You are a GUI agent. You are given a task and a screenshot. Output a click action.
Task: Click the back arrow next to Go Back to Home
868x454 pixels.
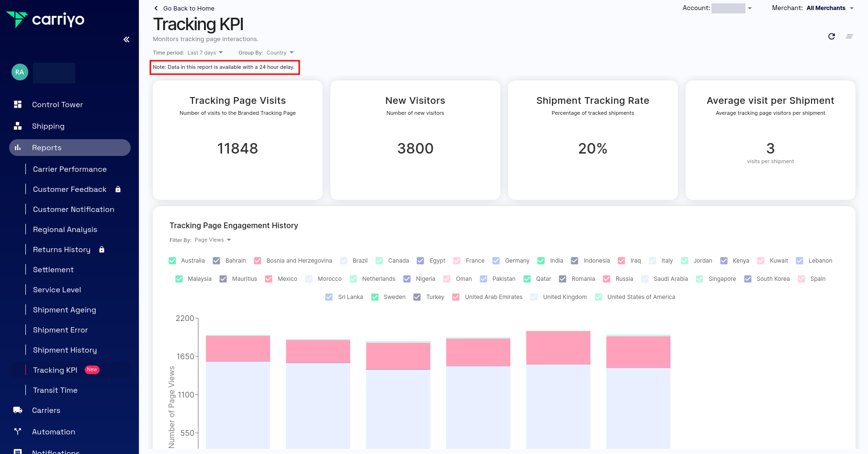pos(156,8)
